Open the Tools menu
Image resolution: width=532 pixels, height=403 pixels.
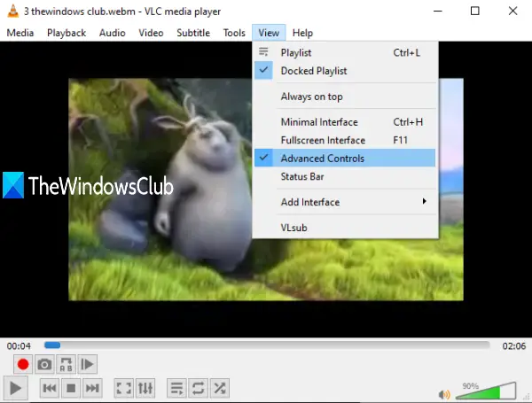(x=234, y=33)
